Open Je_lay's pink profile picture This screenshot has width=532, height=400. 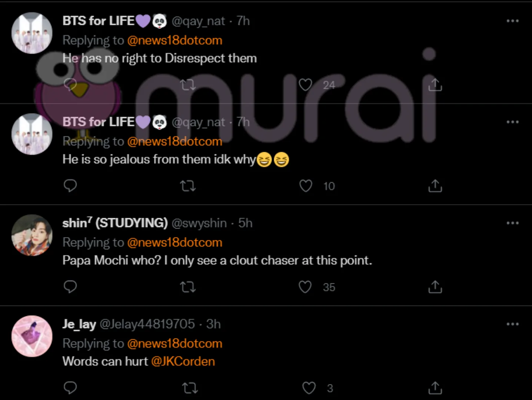(x=32, y=336)
